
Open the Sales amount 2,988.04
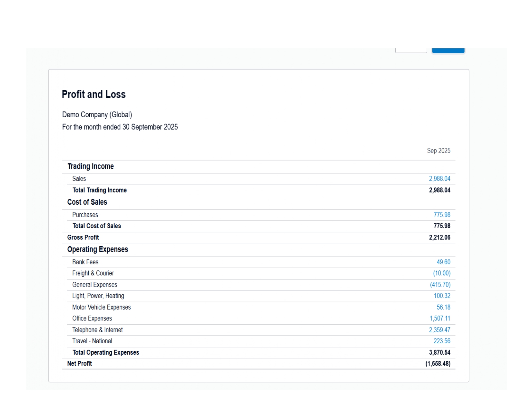[439, 179]
